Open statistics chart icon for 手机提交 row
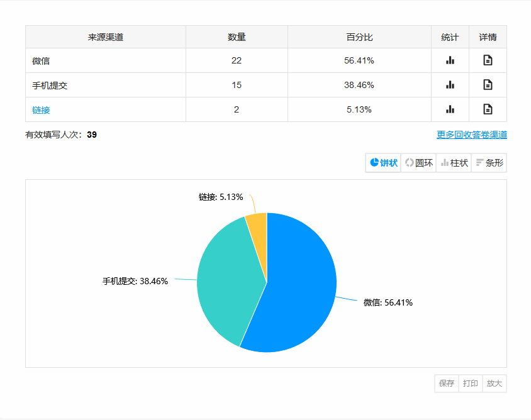This screenshot has width=531, height=420. coord(450,85)
